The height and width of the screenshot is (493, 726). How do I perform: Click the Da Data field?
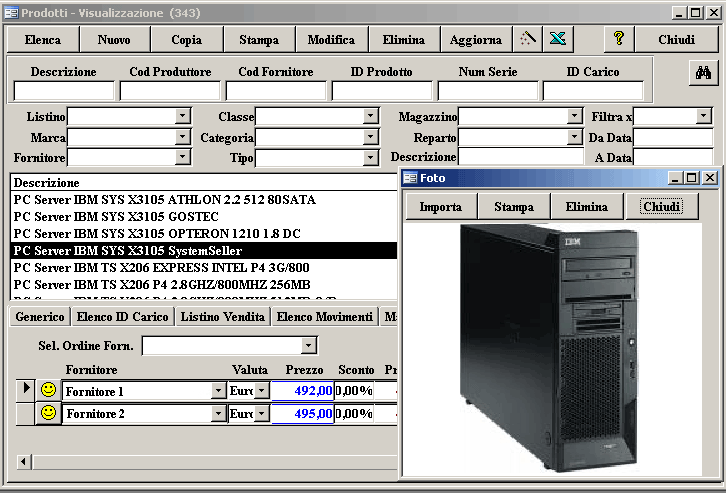(673, 137)
